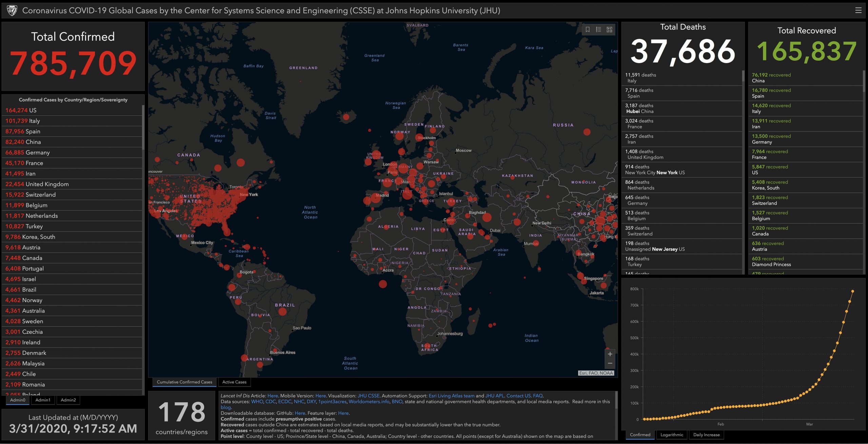Click the red case marker on Iceland
This screenshot has width=868, height=444.
(346, 117)
